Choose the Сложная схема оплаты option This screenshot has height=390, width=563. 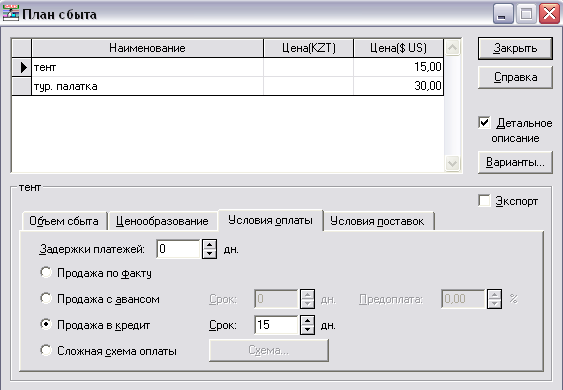coord(46,350)
